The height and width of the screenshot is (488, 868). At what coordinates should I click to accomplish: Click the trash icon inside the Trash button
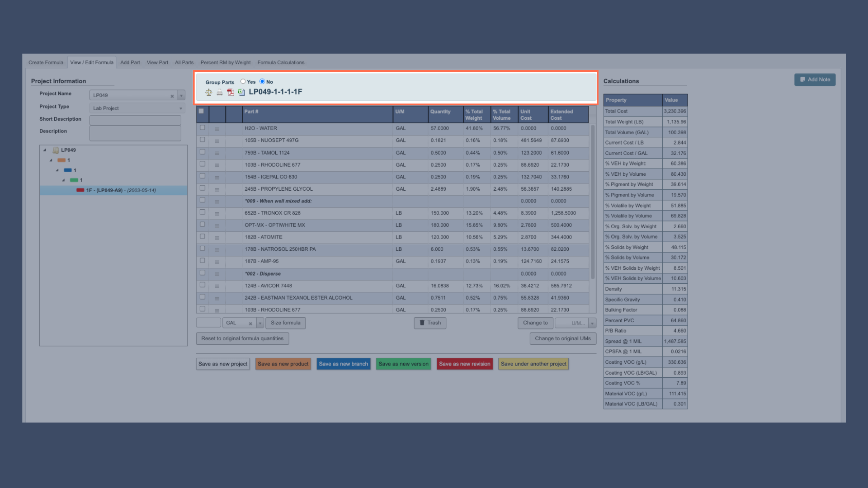point(423,323)
